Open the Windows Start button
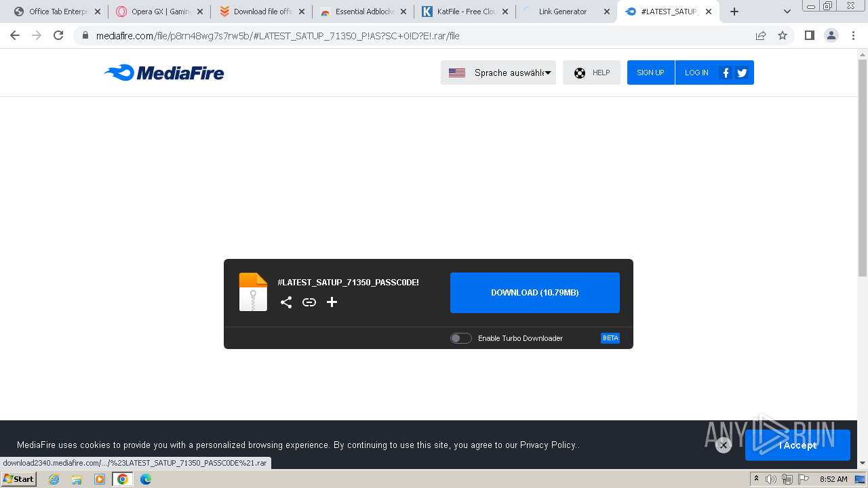868x488 pixels. pos(18,479)
